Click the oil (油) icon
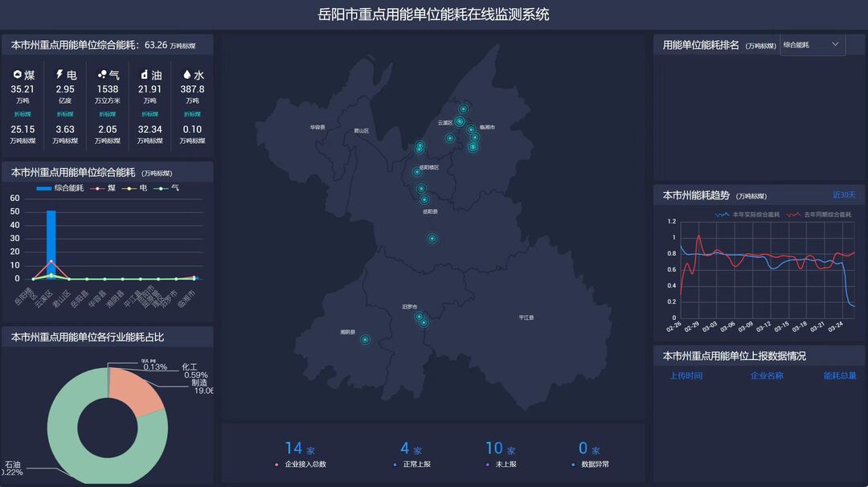This screenshot has width=868, height=487. (x=145, y=75)
